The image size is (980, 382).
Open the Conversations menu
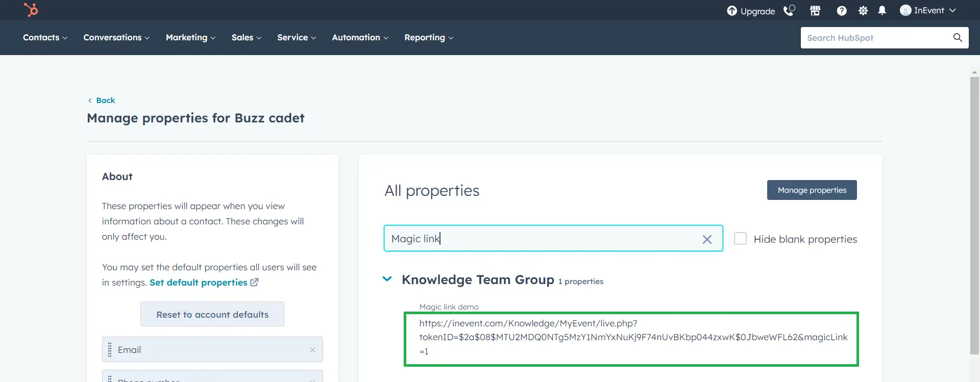coord(116,38)
